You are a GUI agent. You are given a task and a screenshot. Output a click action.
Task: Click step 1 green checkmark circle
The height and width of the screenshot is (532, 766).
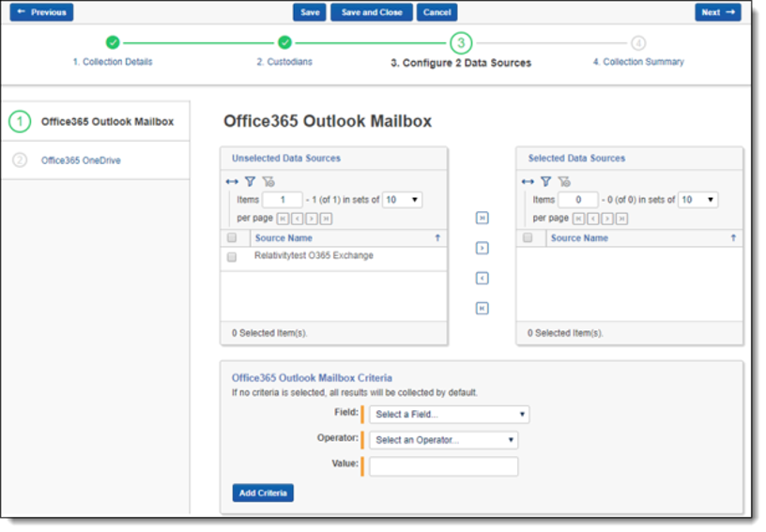pyautogui.click(x=113, y=43)
